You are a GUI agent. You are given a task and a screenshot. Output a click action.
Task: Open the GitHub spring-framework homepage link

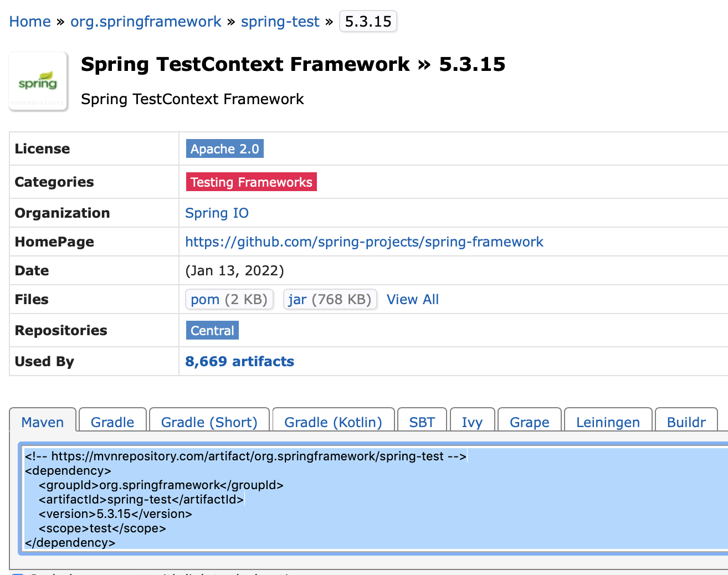click(x=364, y=242)
